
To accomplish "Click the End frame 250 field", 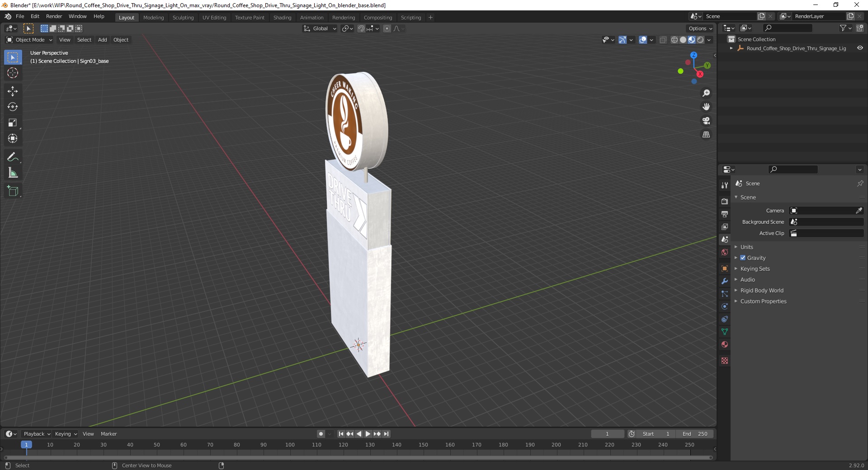I will [x=695, y=434].
